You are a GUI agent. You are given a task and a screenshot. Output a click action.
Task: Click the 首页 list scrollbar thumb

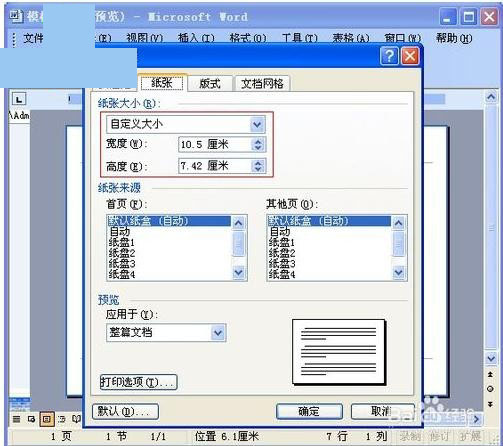pyautogui.click(x=239, y=244)
